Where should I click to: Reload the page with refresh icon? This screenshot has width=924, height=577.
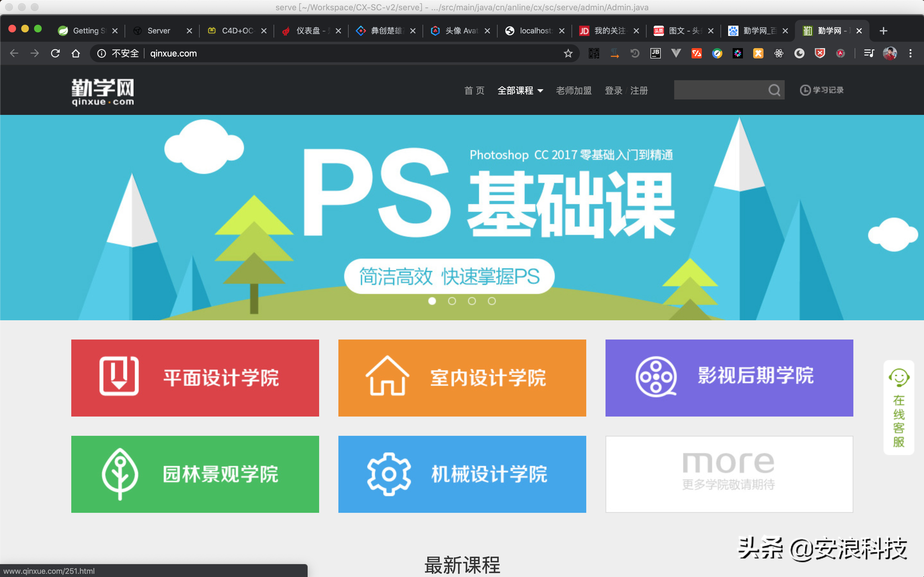click(x=55, y=53)
